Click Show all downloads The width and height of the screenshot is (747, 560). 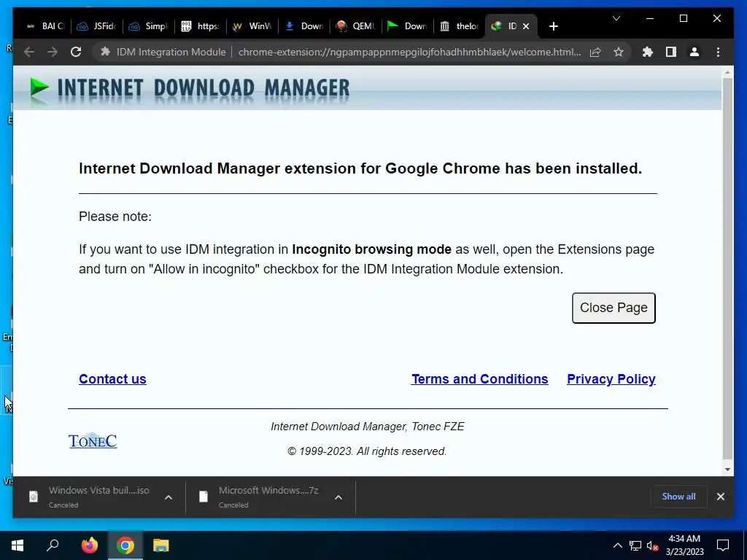(x=678, y=496)
